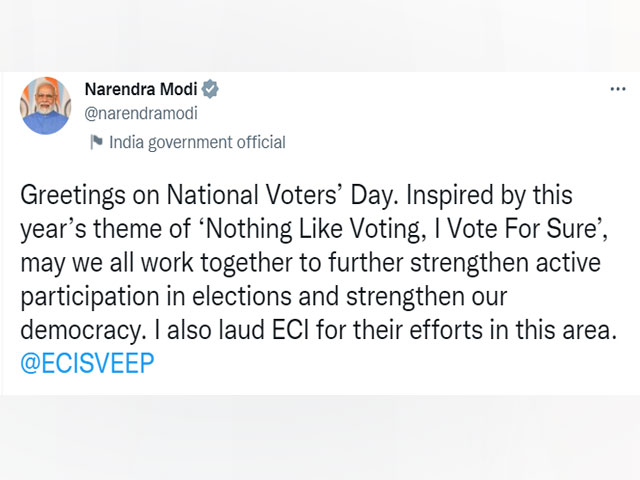Viewport: 640px width, 480px height.
Task: Click the phrase participation in elections
Action: click(x=156, y=297)
